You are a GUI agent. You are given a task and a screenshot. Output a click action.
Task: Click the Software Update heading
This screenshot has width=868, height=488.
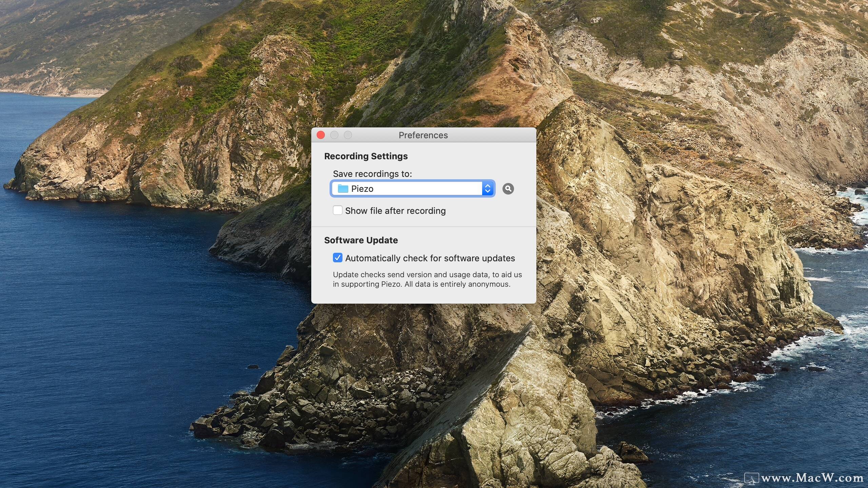pyautogui.click(x=361, y=240)
